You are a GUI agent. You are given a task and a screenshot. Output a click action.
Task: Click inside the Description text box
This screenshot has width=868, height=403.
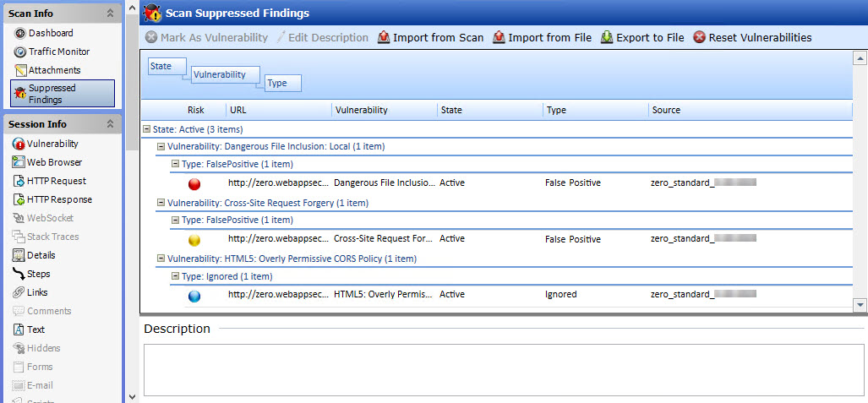pyautogui.click(x=503, y=369)
